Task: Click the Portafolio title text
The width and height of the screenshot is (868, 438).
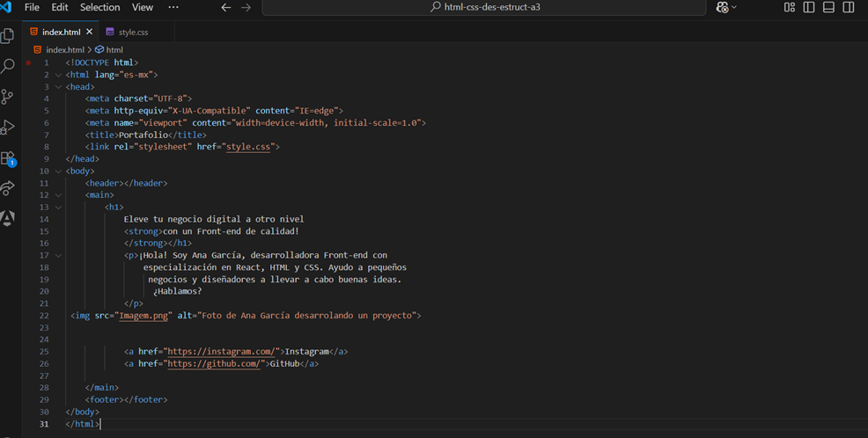Action: tap(143, 135)
